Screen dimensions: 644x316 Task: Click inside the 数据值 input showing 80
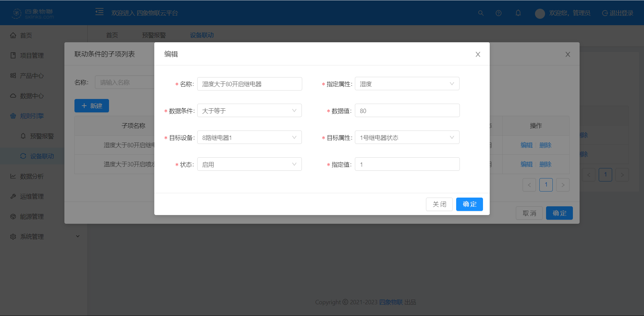pyautogui.click(x=407, y=110)
